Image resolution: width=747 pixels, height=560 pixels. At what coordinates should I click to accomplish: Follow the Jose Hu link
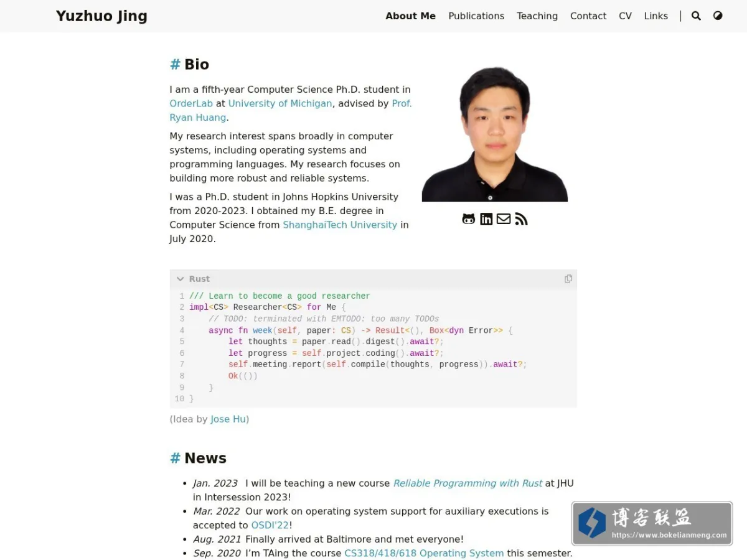click(x=228, y=419)
